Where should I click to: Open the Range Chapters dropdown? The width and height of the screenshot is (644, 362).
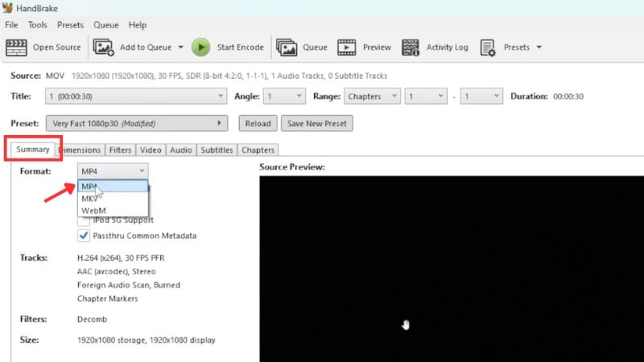pos(372,97)
